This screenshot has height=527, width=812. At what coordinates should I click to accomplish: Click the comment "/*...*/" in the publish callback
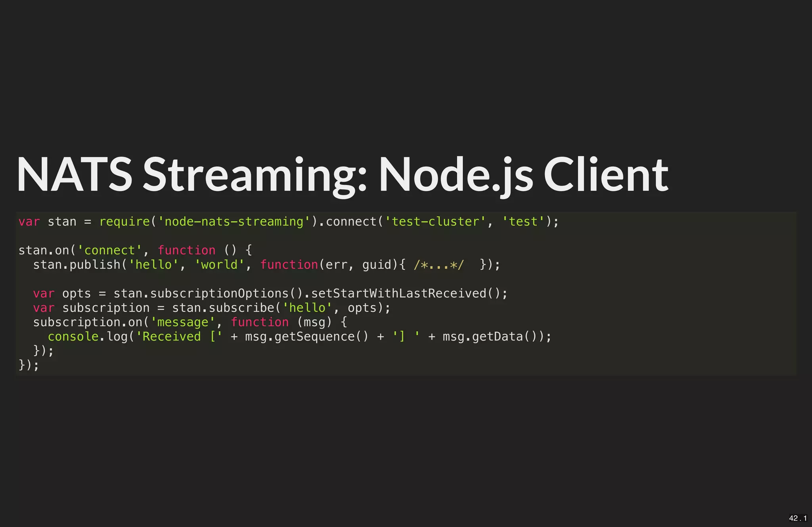439,264
